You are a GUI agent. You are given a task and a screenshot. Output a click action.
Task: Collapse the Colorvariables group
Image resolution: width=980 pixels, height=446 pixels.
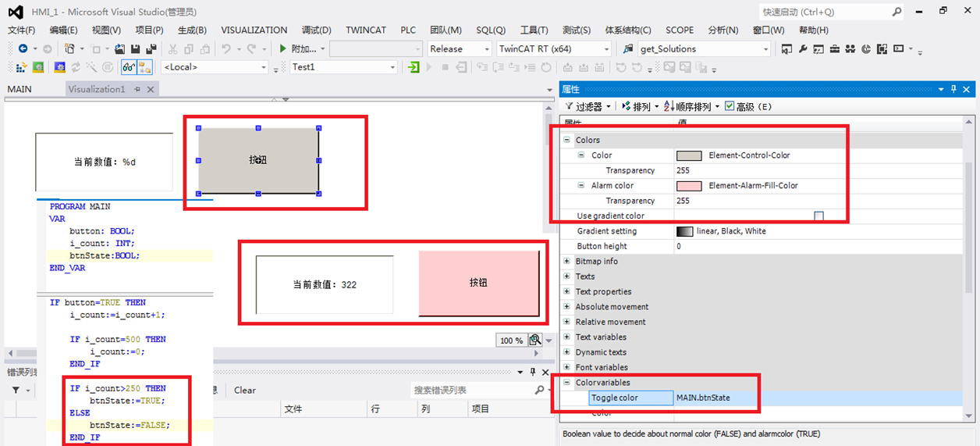pos(566,383)
